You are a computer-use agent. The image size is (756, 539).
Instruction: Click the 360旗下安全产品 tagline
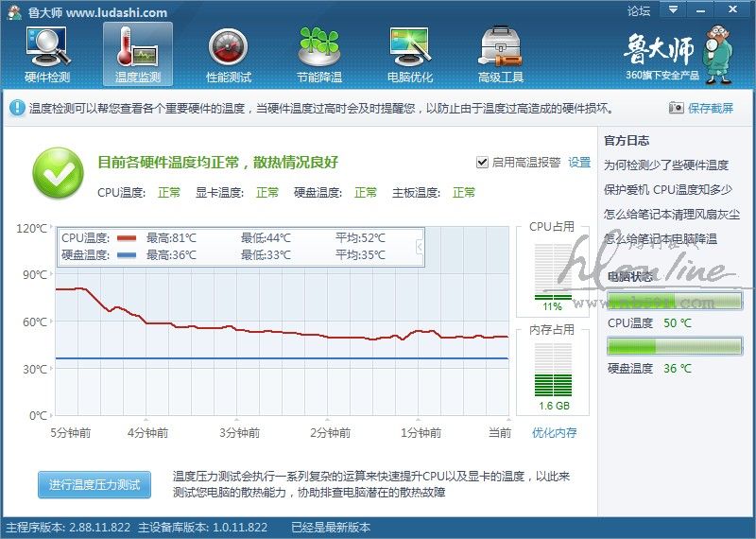coord(662,76)
